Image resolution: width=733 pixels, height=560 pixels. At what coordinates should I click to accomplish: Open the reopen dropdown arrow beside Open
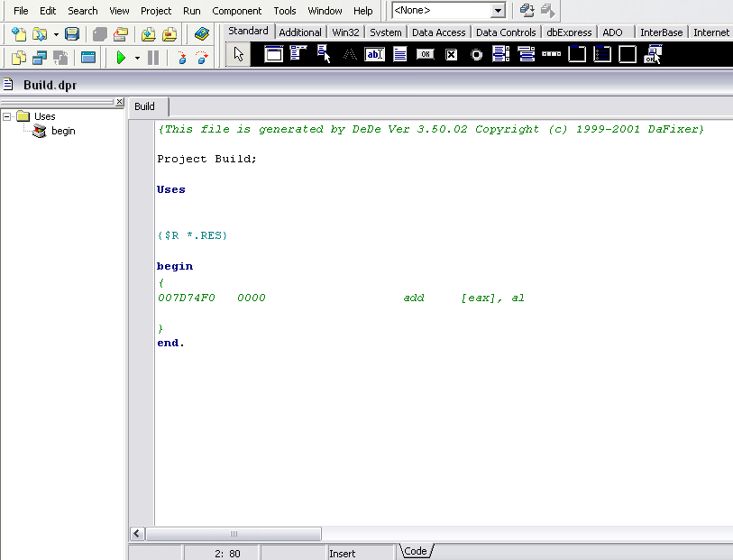[56, 34]
